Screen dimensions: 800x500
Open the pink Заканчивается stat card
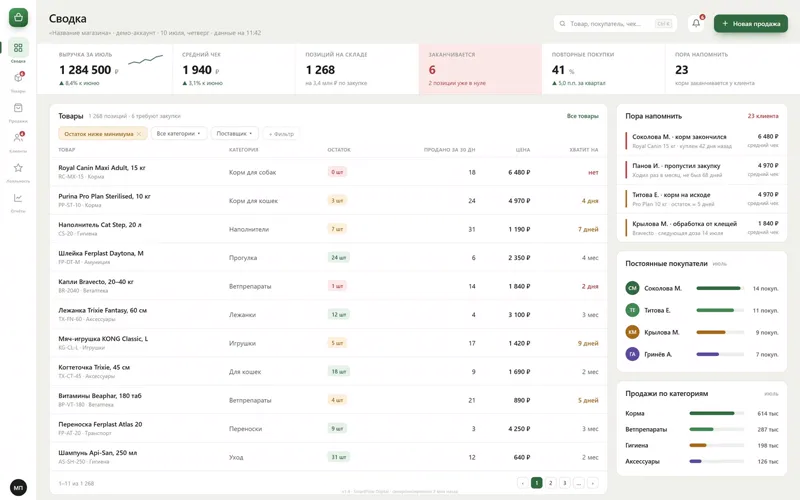point(480,69)
